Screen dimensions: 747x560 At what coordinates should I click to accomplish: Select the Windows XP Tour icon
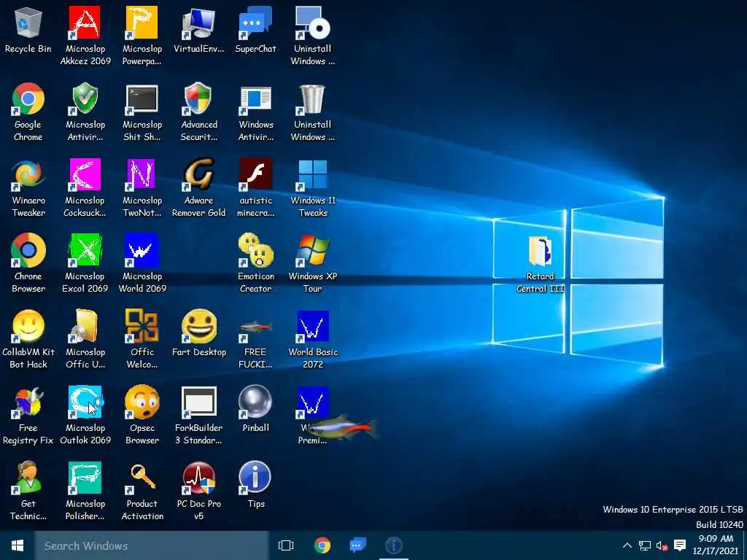[312, 250]
